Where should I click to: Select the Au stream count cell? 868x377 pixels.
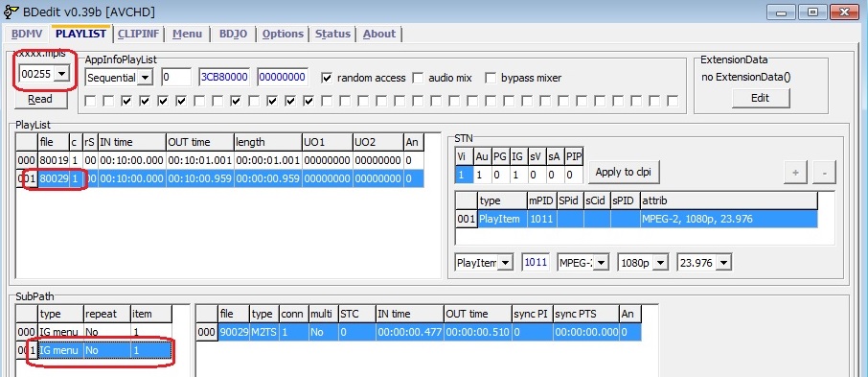coord(482,176)
